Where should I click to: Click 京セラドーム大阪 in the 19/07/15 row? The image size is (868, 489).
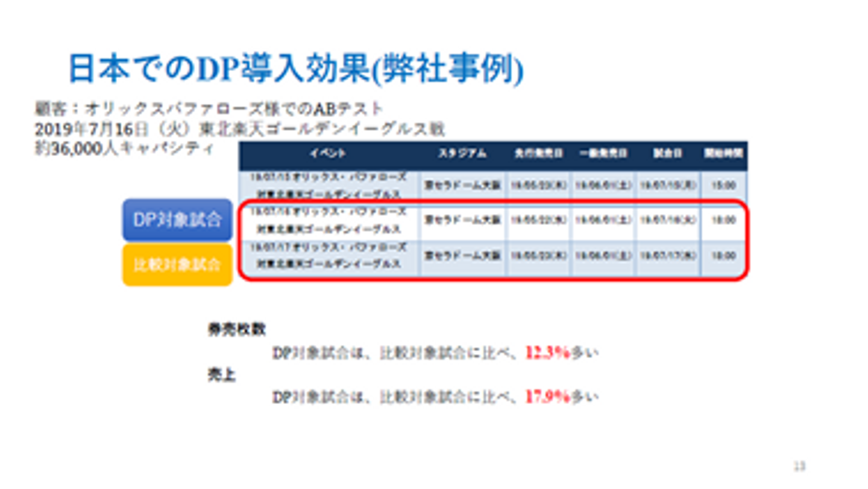[462, 186]
